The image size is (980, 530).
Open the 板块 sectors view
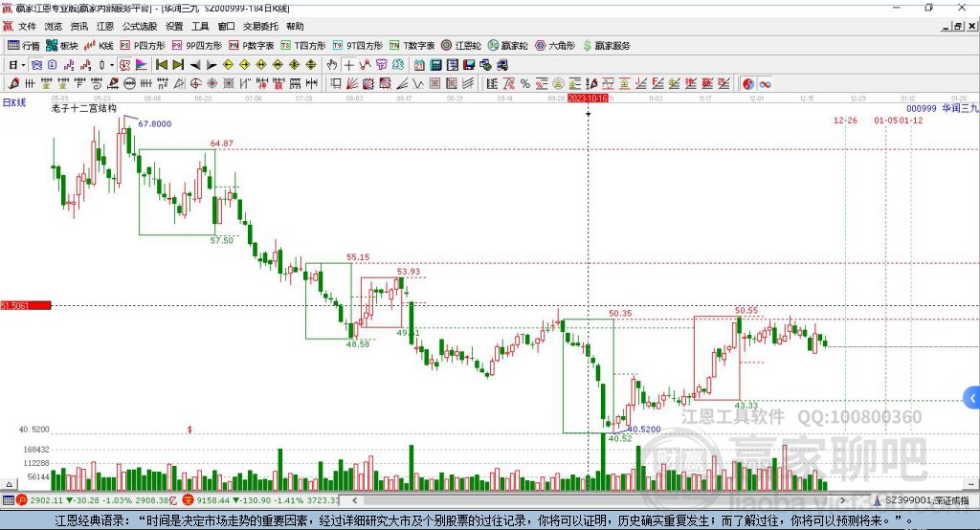[x=61, y=46]
